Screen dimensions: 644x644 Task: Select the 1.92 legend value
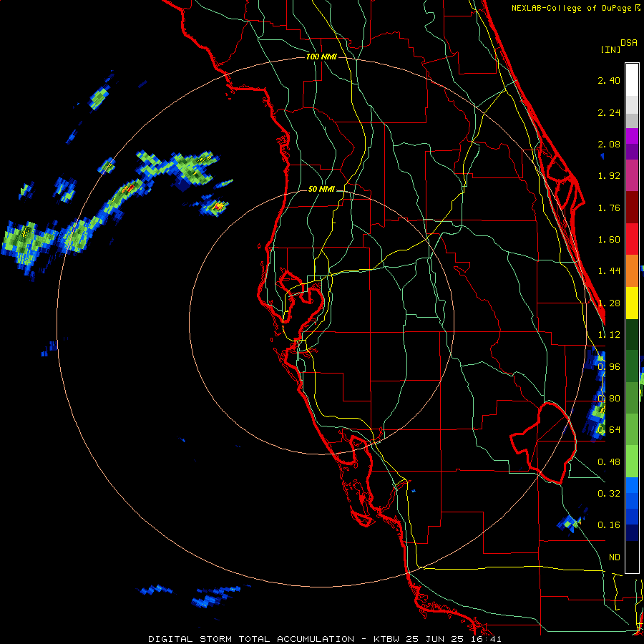pyautogui.click(x=609, y=176)
